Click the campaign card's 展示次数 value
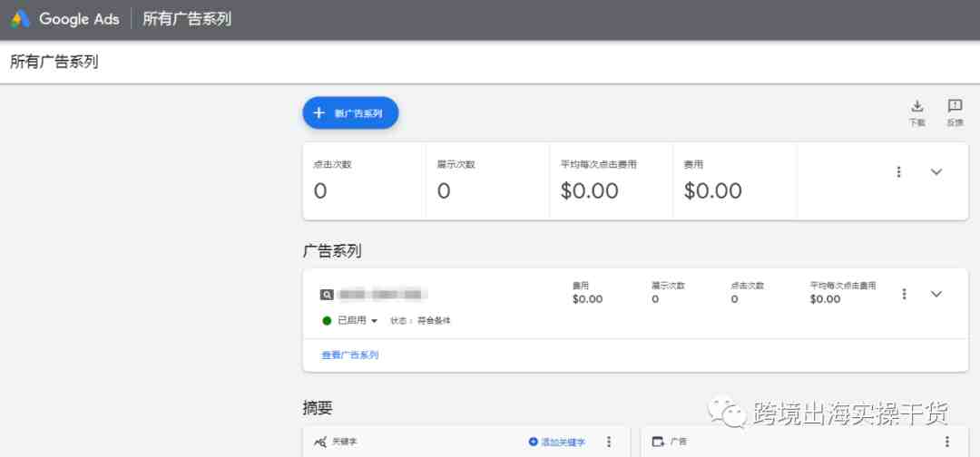 pos(655,299)
